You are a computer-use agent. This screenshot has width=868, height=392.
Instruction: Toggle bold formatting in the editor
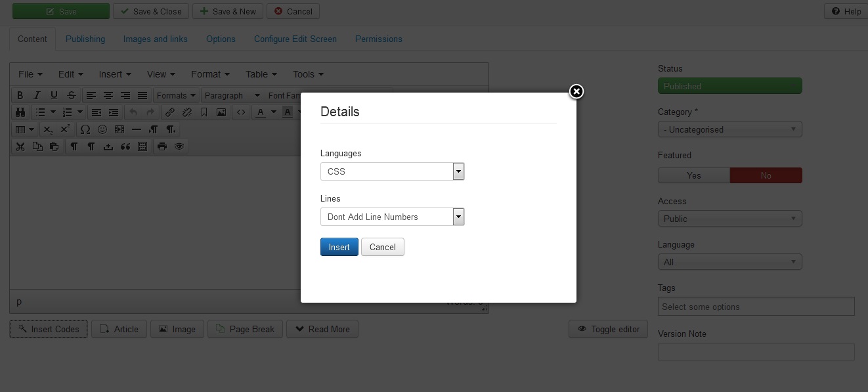20,95
